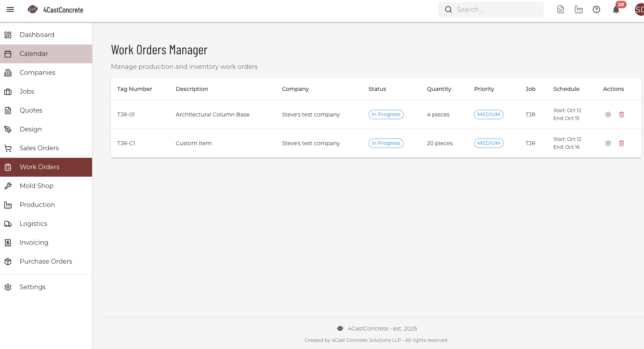Open the document icon in top bar

[561, 10]
